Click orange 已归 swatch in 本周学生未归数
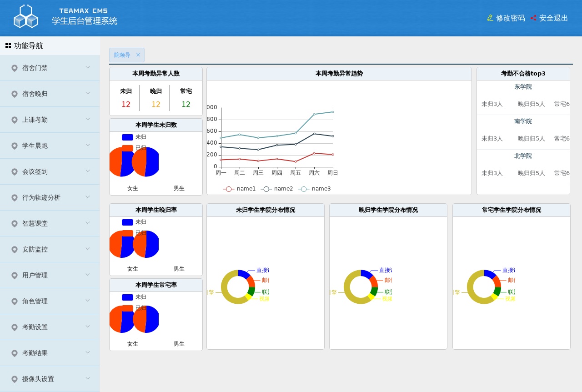 coord(127,148)
